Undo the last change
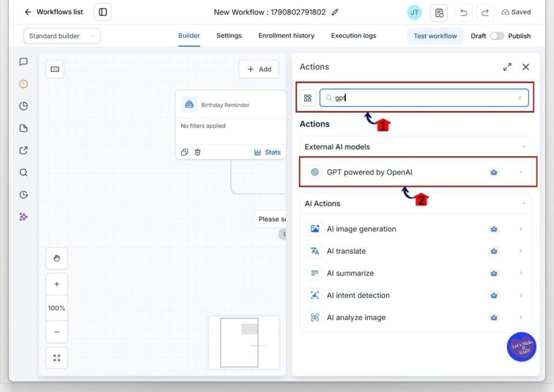The height and width of the screenshot is (392, 554). [464, 13]
